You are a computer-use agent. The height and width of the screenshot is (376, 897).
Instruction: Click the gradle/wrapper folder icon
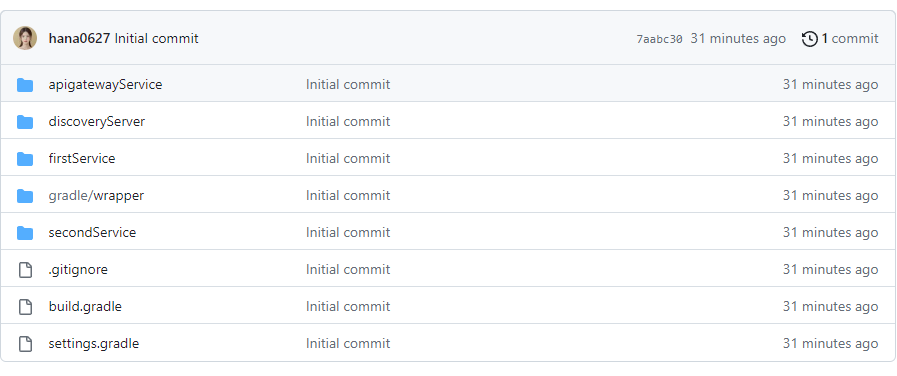(25, 196)
